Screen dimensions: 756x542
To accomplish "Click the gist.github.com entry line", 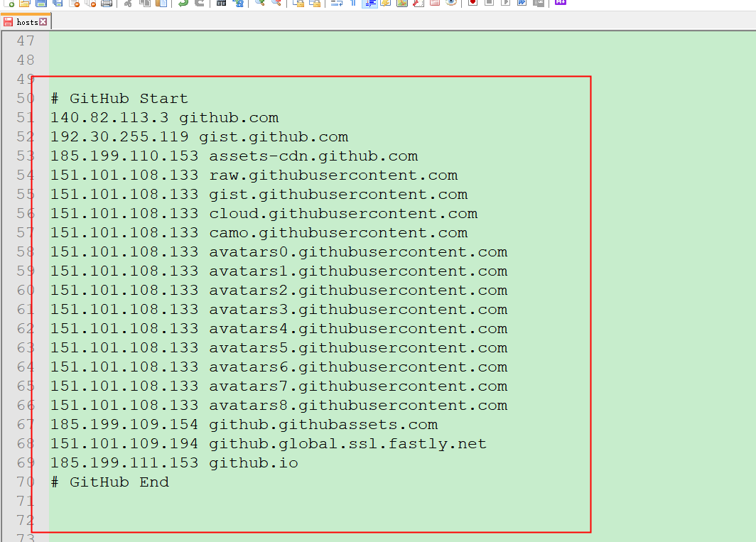I will 199,137.
